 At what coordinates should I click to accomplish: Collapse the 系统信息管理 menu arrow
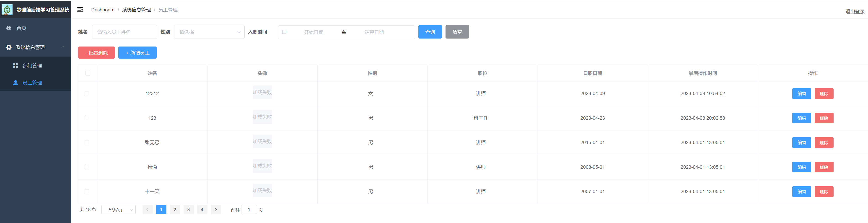(x=63, y=47)
